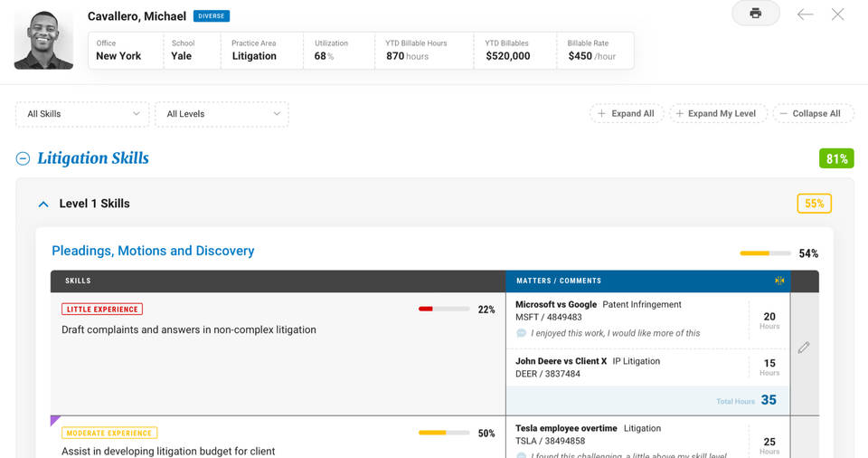The image size is (868, 458).
Task: Open the Pleadings, Motions and Discovery heading
Action: [x=153, y=251]
